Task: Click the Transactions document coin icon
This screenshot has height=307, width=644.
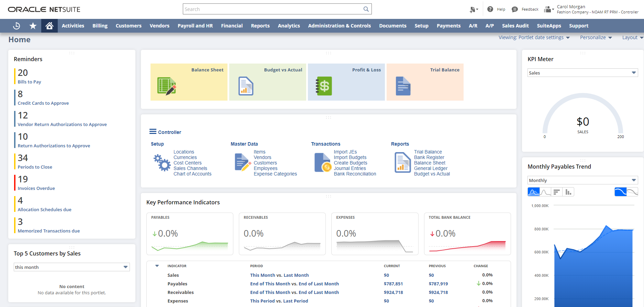Action: tap(323, 162)
